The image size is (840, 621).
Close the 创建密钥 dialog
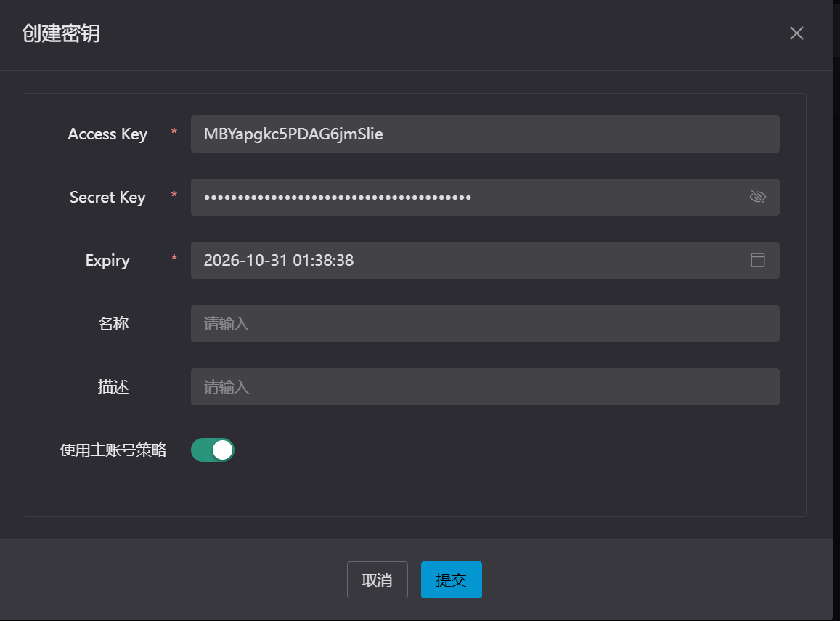pos(796,33)
